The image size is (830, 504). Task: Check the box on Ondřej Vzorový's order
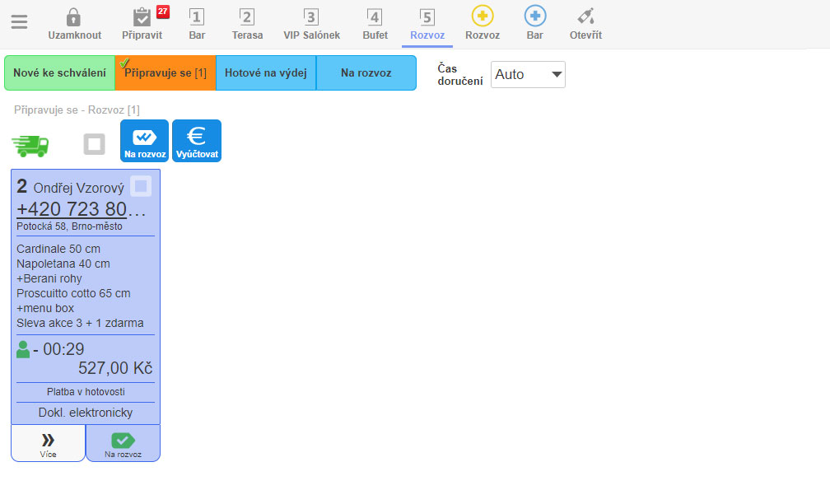(x=141, y=187)
